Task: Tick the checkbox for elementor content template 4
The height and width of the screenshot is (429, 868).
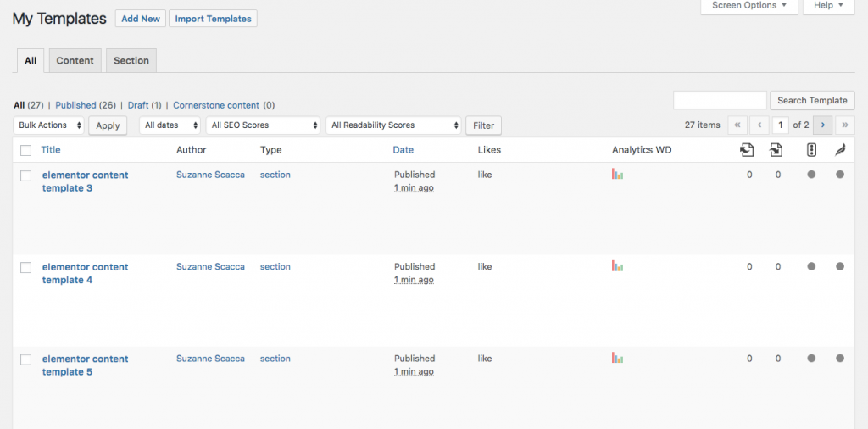Action: pyautogui.click(x=26, y=267)
